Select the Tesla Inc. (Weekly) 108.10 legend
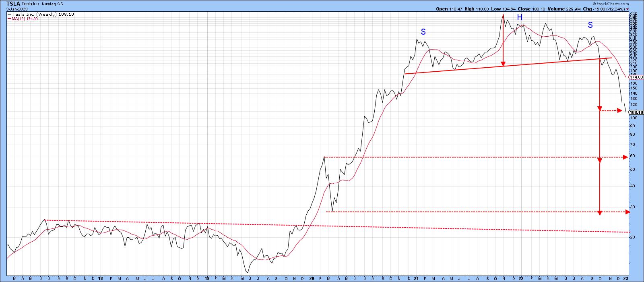The width and height of the screenshot is (644, 282). coord(41,14)
